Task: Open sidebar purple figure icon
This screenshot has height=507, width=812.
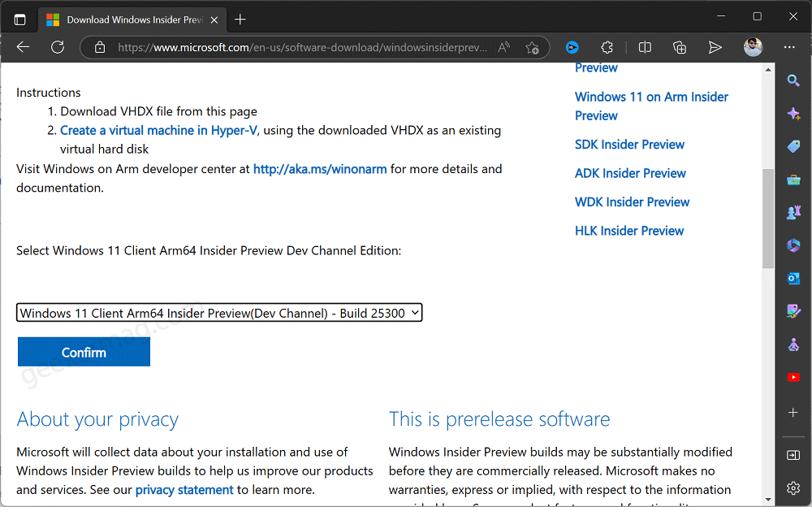Action: click(x=793, y=344)
